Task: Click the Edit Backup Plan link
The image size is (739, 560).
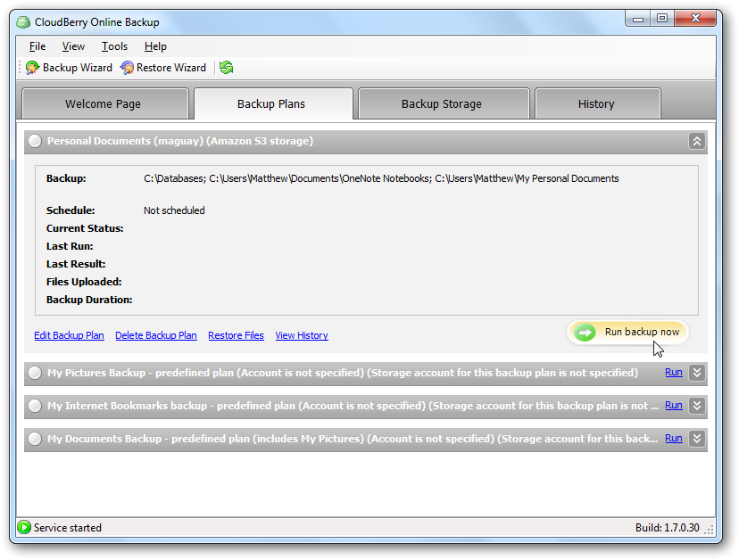Action: (x=69, y=335)
